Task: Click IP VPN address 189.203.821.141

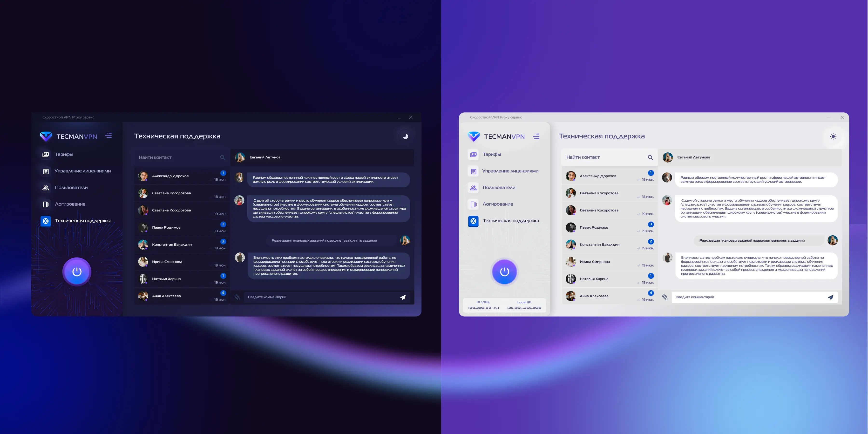Action: point(483,308)
